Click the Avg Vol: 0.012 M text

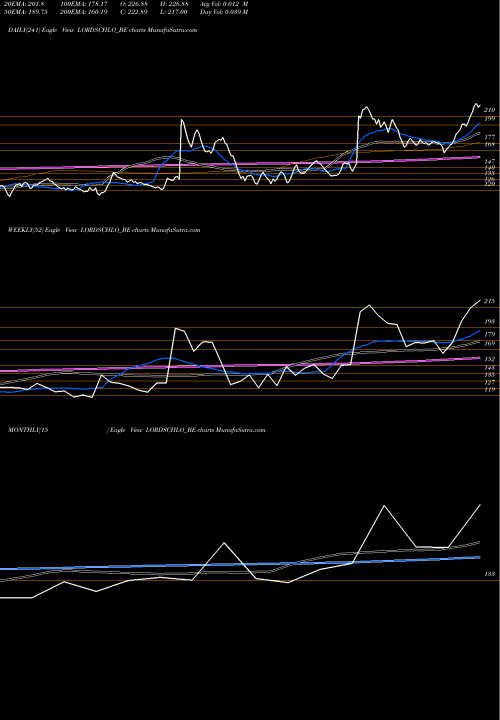[224, 4]
